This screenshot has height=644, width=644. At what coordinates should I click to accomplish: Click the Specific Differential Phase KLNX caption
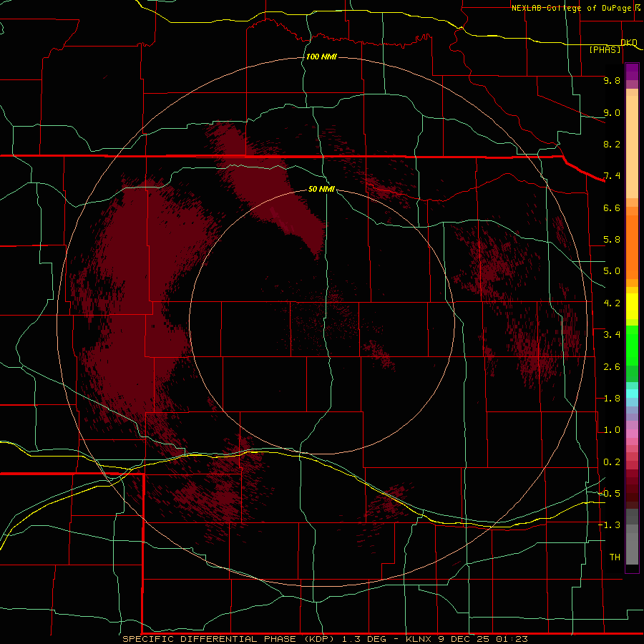point(325,639)
